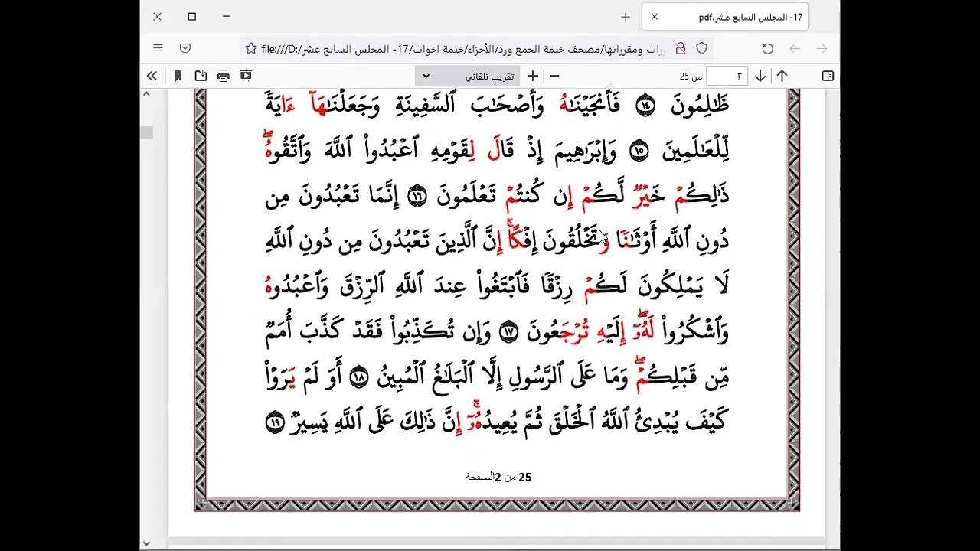This screenshot has width=980, height=551.
Task: Save the PDF with download icon
Action: click(x=201, y=76)
